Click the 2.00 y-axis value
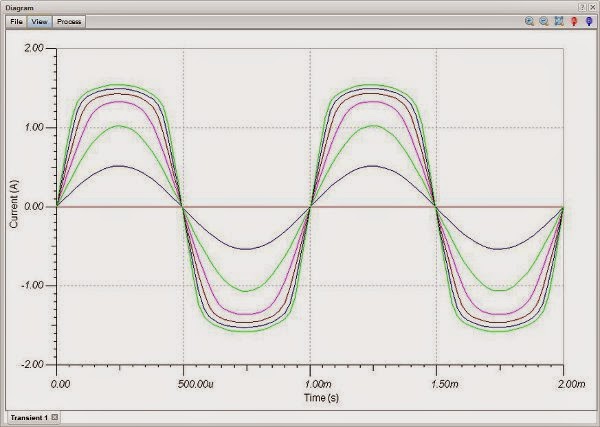The width and height of the screenshot is (600, 427). tap(34, 48)
